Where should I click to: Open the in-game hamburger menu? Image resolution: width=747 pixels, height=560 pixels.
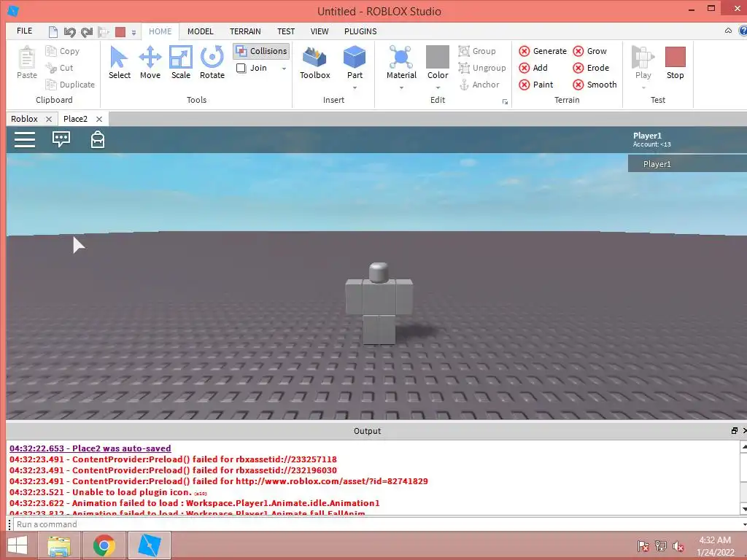click(25, 139)
